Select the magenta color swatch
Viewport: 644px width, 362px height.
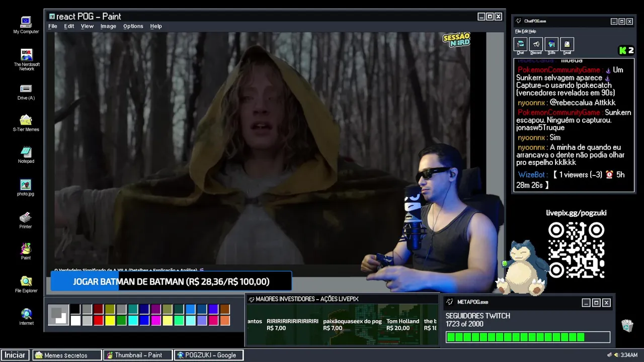click(x=156, y=320)
